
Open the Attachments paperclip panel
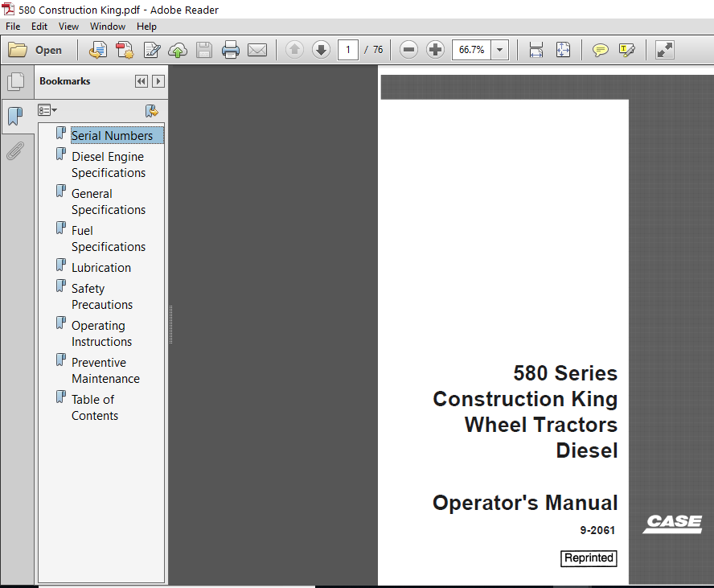click(x=15, y=150)
